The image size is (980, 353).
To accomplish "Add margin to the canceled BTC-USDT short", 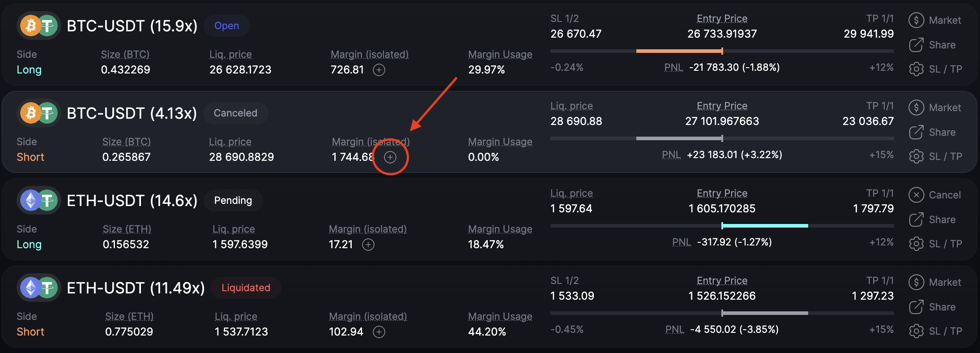I will [x=390, y=157].
